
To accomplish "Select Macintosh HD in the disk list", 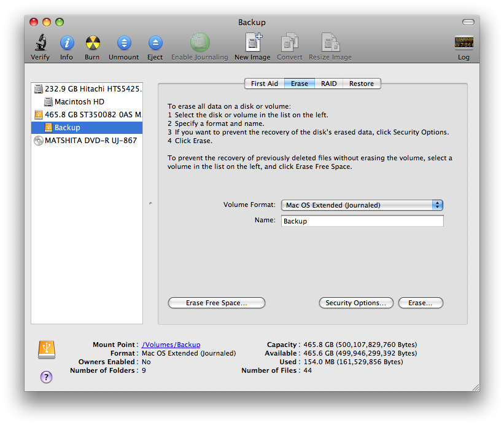I will pos(79,102).
